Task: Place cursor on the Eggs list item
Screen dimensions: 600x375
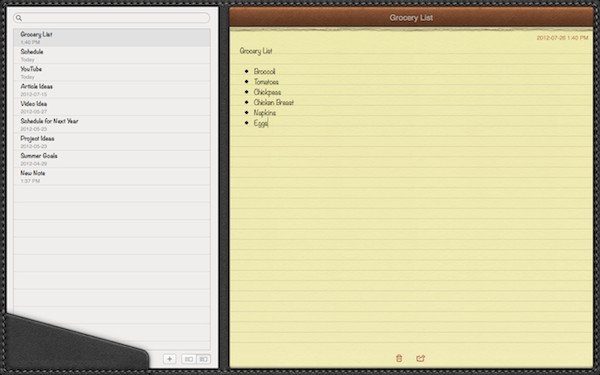Action: pyautogui.click(x=261, y=123)
